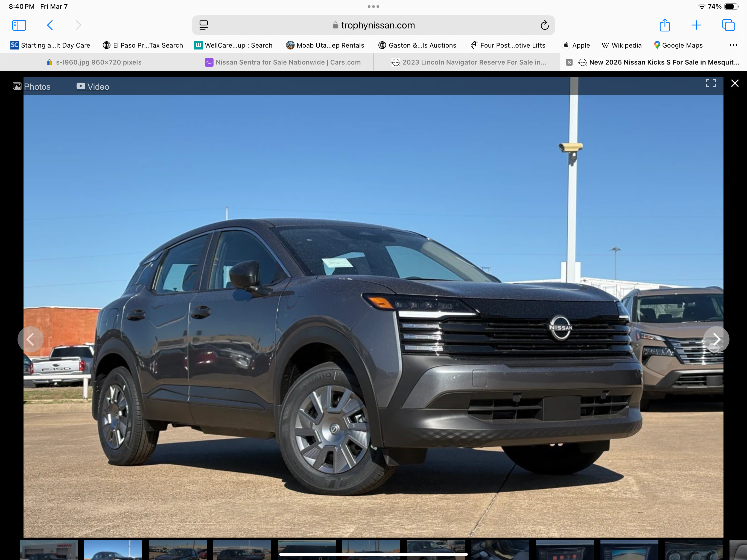Show the next photo

tap(716, 339)
